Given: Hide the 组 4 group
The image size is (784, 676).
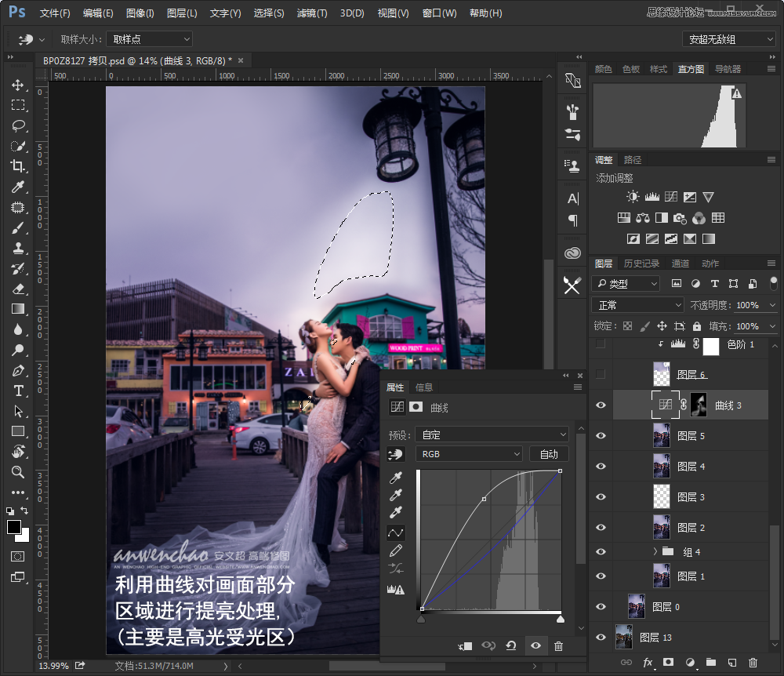Looking at the screenshot, I should [601, 551].
